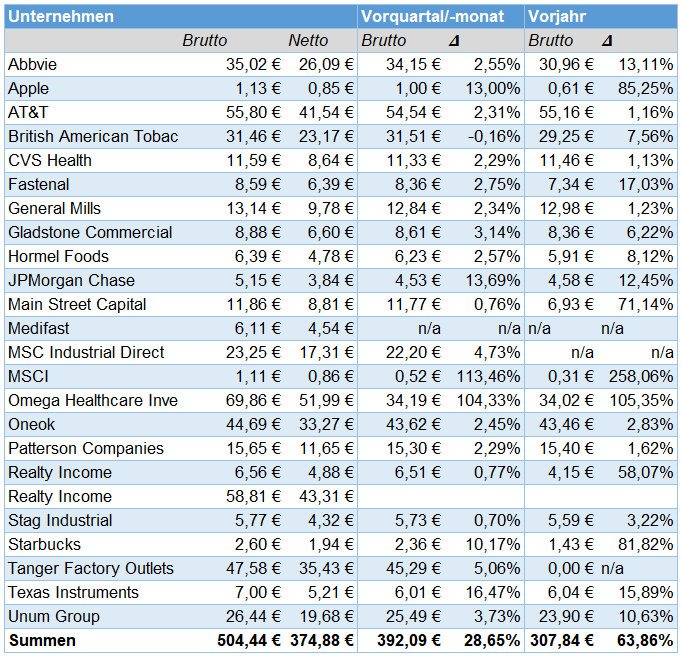Select the General Mills row label

(x=54, y=208)
